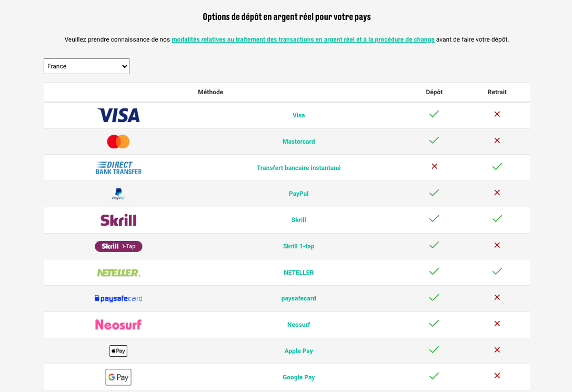Click the Méthode column header
The image size is (572, 392).
pos(210,92)
